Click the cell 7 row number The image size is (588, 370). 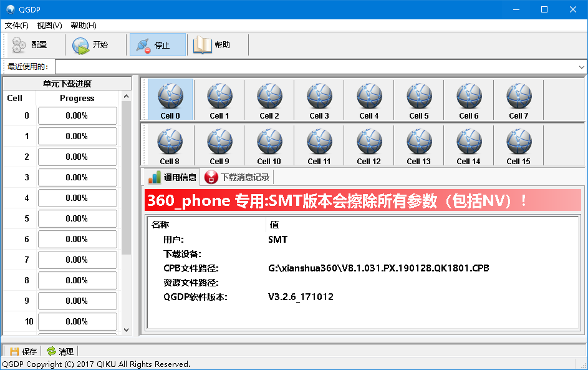point(27,260)
